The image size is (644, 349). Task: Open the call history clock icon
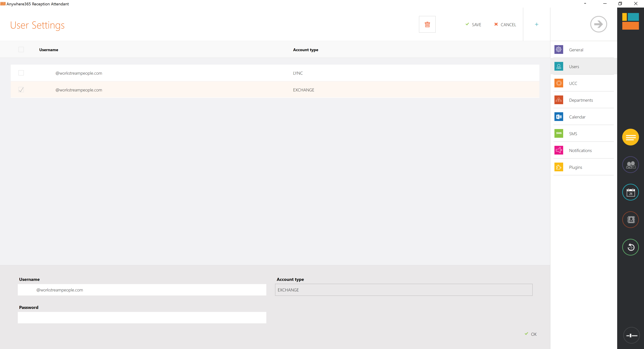tap(630, 247)
